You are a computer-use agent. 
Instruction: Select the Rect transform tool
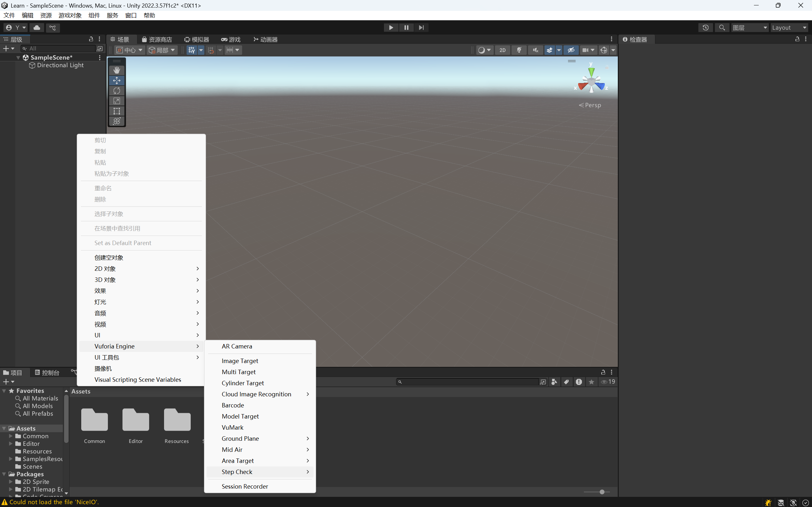(x=116, y=111)
